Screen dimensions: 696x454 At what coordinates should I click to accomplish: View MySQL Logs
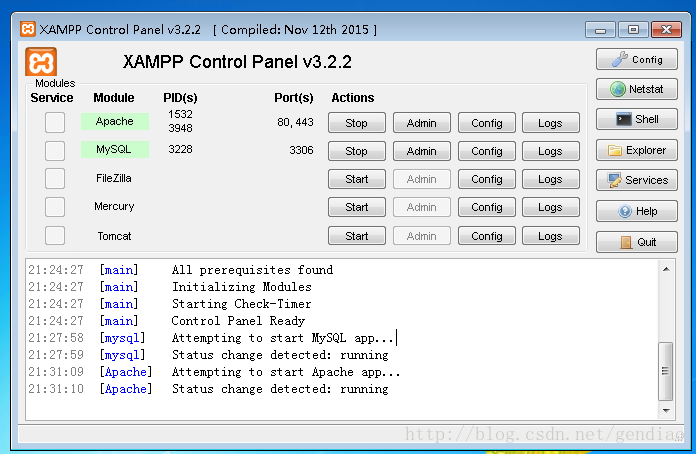coord(551,151)
